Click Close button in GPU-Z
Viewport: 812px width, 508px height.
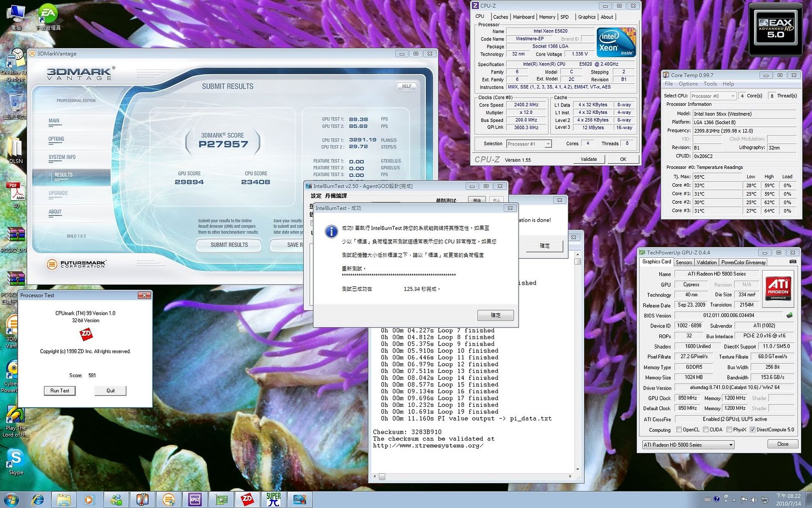point(783,444)
